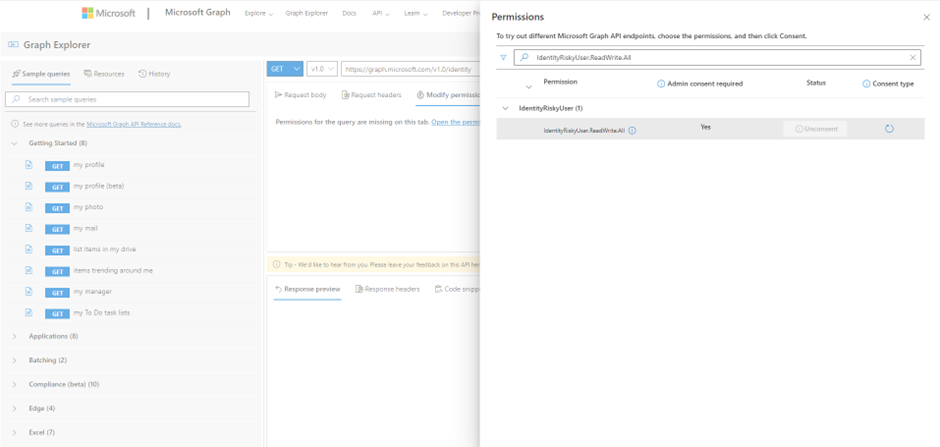The width and height of the screenshot is (940, 447).
Task: Click the filter icon in Permissions panel
Action: [x=503, y=58]
